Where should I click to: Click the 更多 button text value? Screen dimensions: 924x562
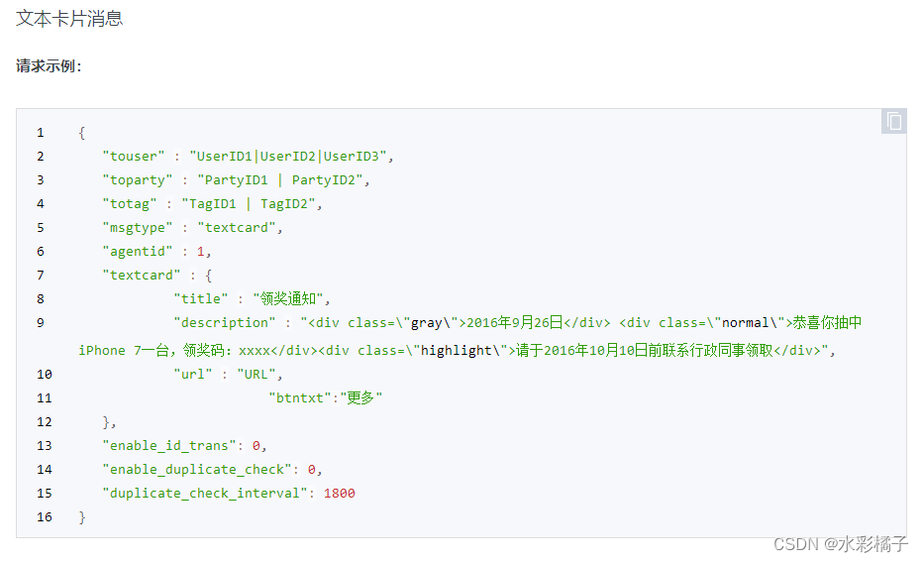(x=360, y=397)
